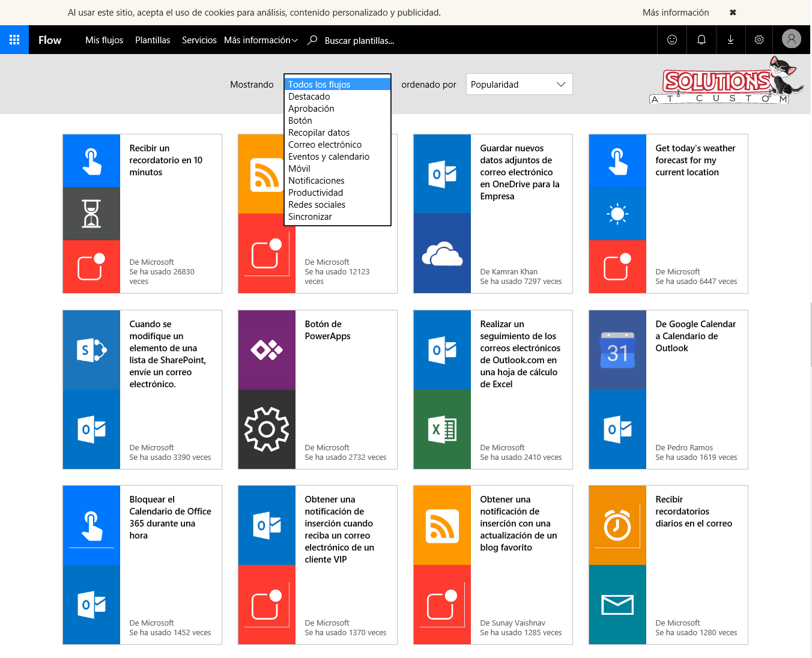The height and width of the screenshot is (658, 812).
Task: Click button touch icon in weather forecast card
Action: (617, 161)
